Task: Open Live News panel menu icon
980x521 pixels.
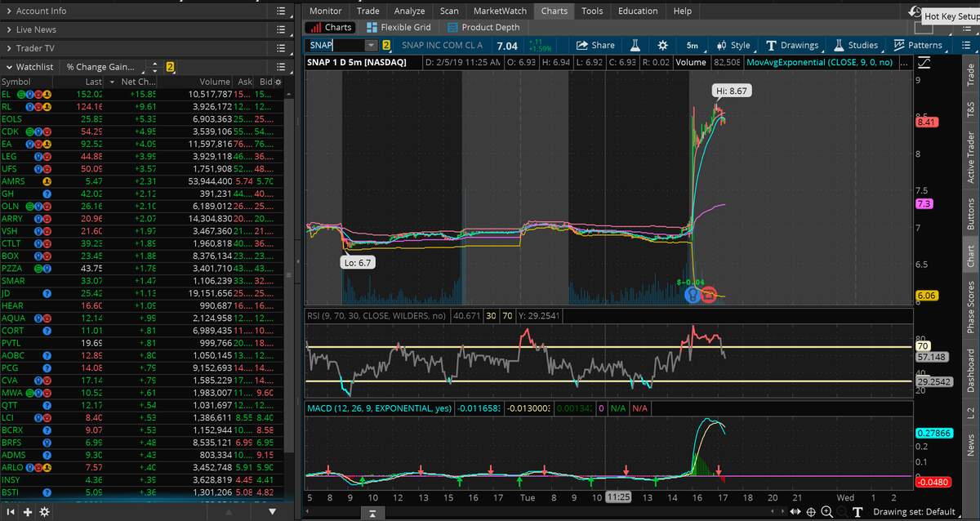Action: 281,29
